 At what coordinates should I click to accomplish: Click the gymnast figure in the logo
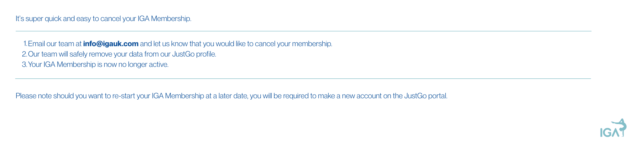click(x=620, y=127)
